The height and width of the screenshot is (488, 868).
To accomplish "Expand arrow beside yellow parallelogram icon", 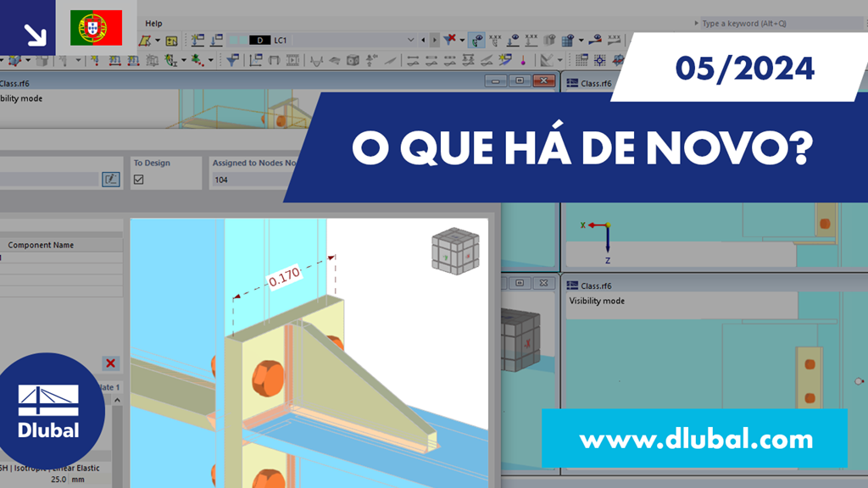I will [x=158, y=41].
